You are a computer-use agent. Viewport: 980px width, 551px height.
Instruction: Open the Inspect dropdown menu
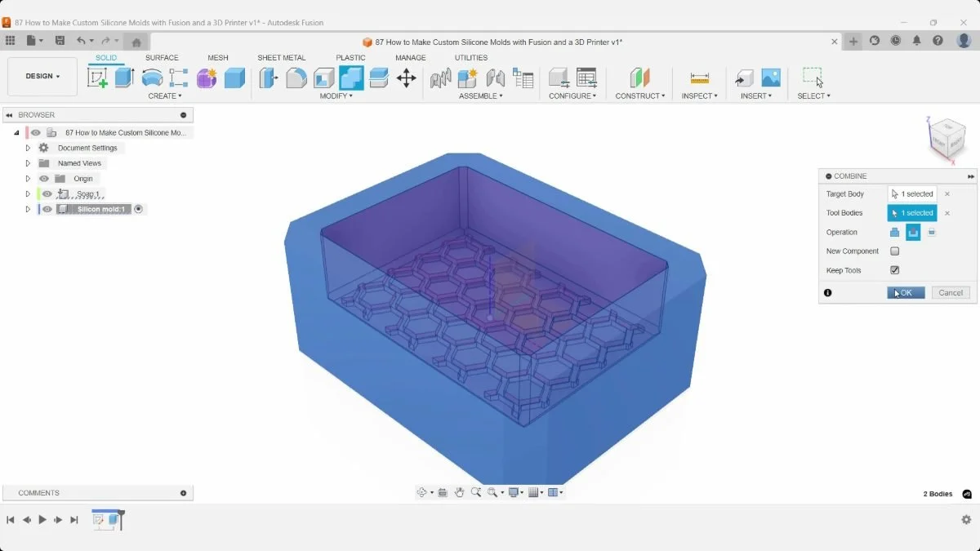(x=700, y=96)
